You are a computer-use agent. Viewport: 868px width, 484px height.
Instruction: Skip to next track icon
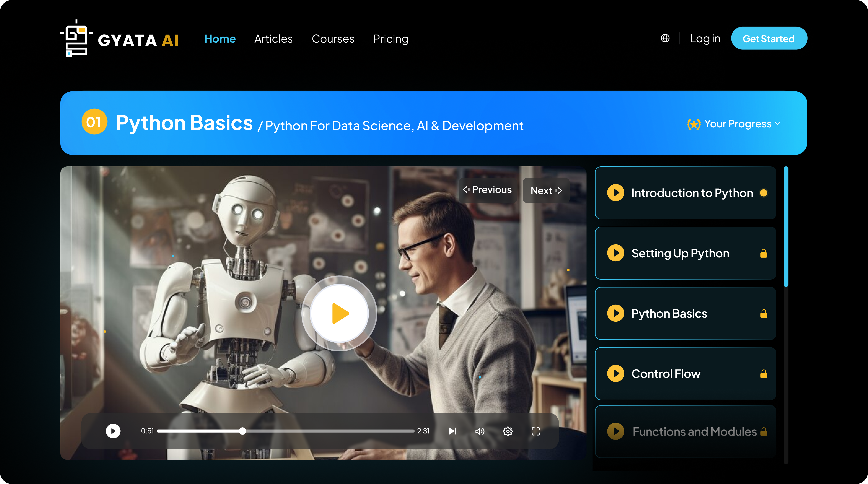(x=452, y=431)
